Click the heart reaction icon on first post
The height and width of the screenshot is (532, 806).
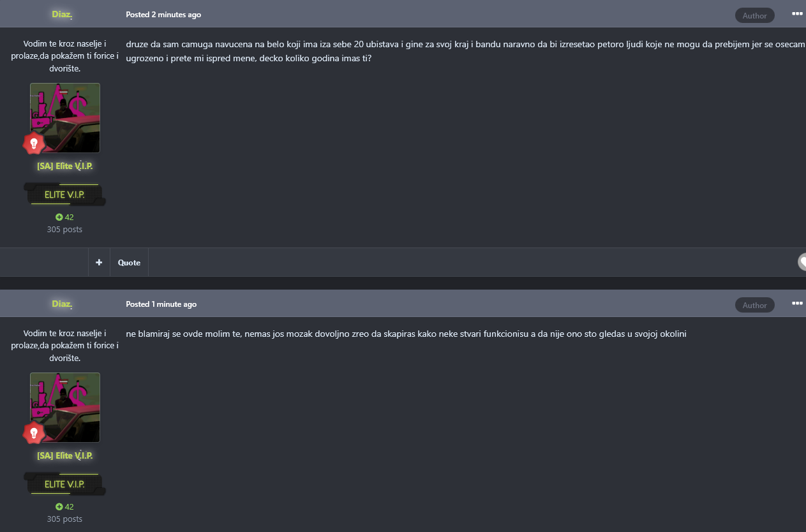pos(802,262)
